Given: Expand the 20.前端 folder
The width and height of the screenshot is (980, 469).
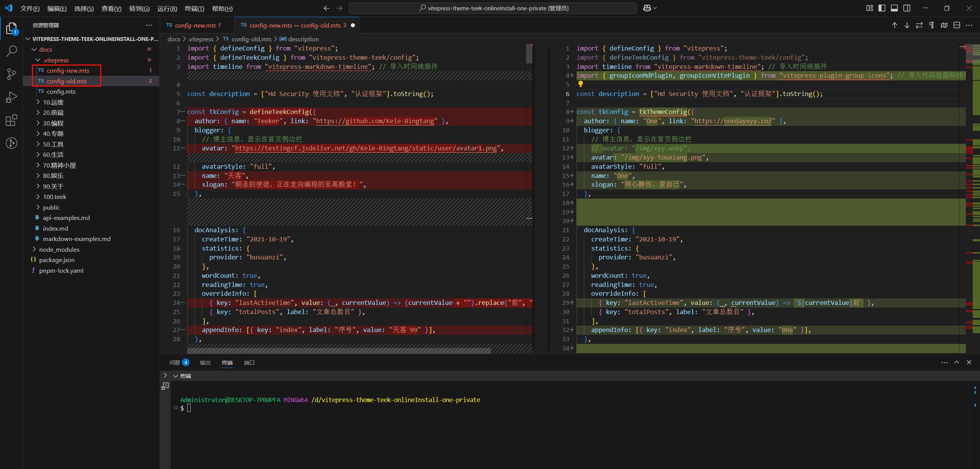Looking at the screenshot, I should 38,112.
